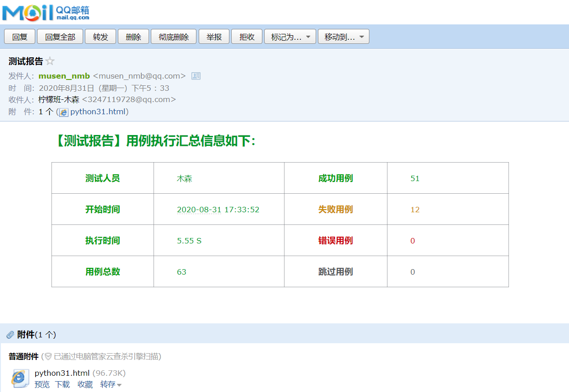The image size is (569, 392).
Task: Click the sender contact card icon
Action: click(196, 76)
